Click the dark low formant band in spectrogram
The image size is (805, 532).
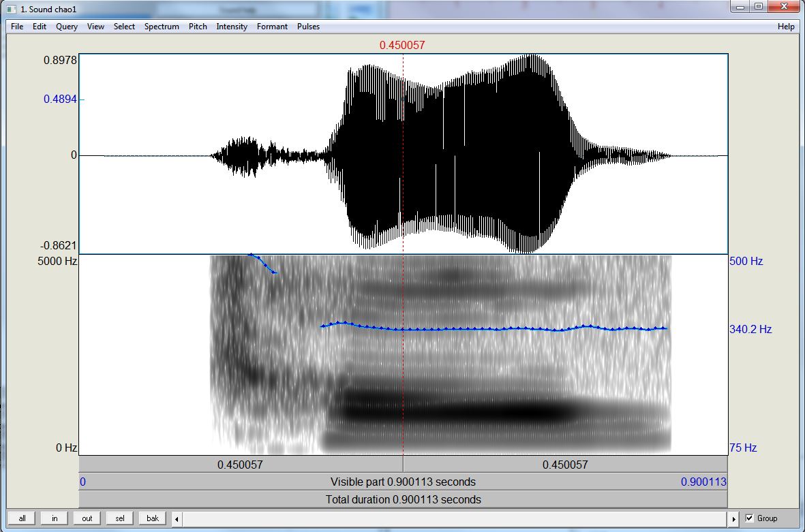pyautogui.click(x=457, y=411)
